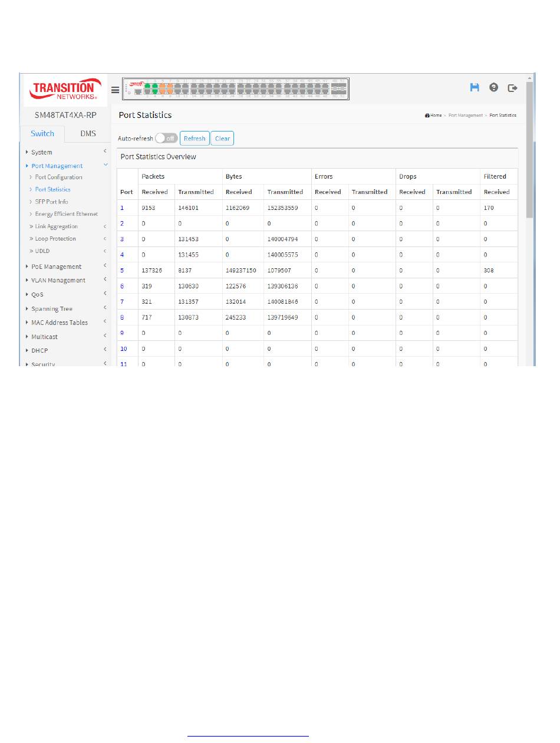
Task: Open port 5 detailed statistics link
Action: coord(122,270)
